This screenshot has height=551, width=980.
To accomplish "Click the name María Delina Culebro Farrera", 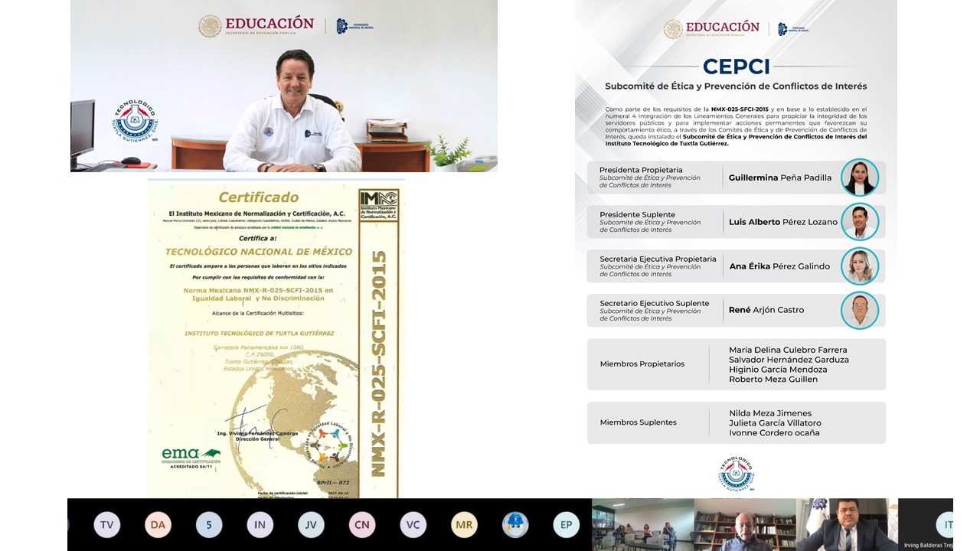I will [788, 350].
